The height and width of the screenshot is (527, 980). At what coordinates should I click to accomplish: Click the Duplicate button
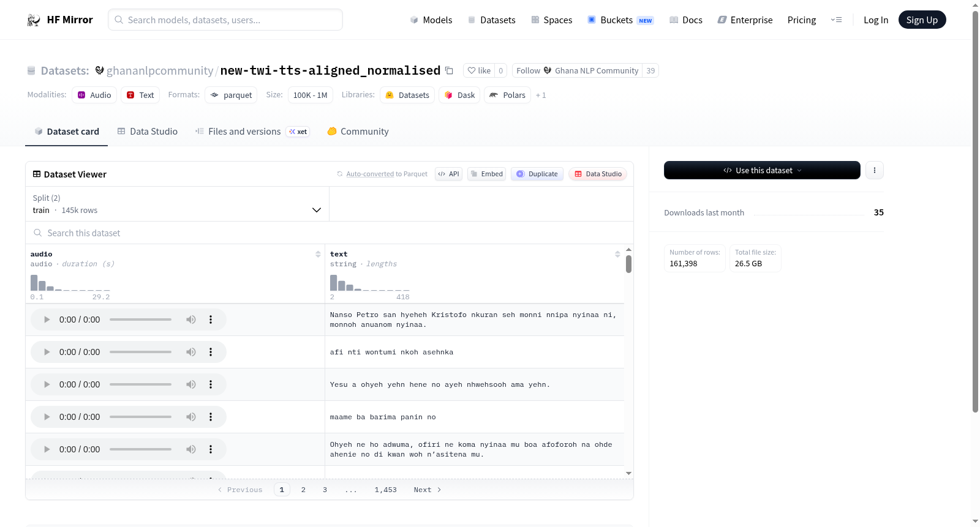click(x=537, y=174)
